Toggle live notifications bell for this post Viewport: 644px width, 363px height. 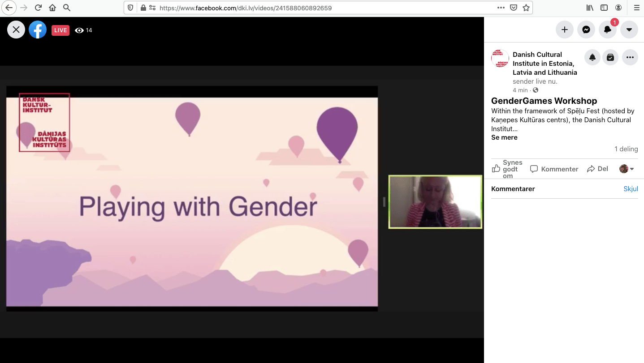click(x=592, y=57)
